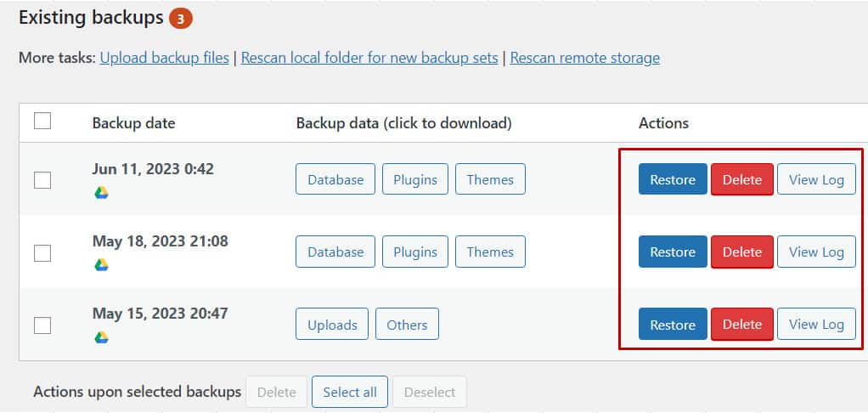Download Plugins from May 18 backup

click(415, 252)
